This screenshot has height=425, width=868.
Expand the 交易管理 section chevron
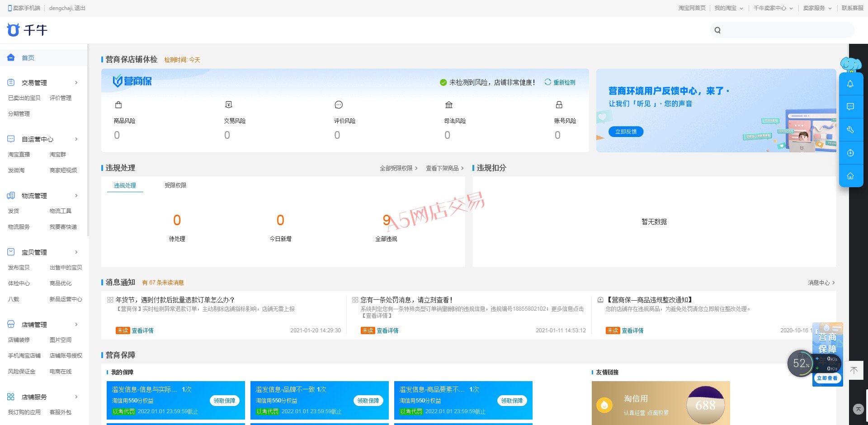(76, 82)
